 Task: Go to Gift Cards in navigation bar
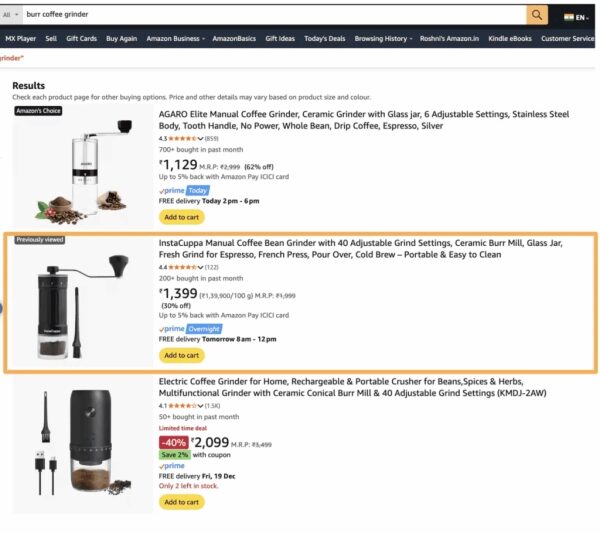tap(81, 38)
